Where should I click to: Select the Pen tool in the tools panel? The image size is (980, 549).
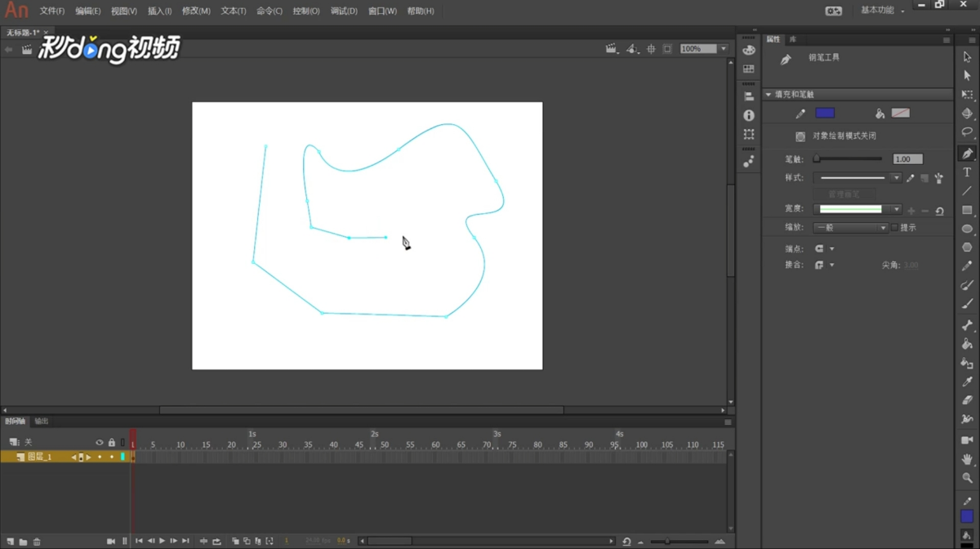[967, 154]
